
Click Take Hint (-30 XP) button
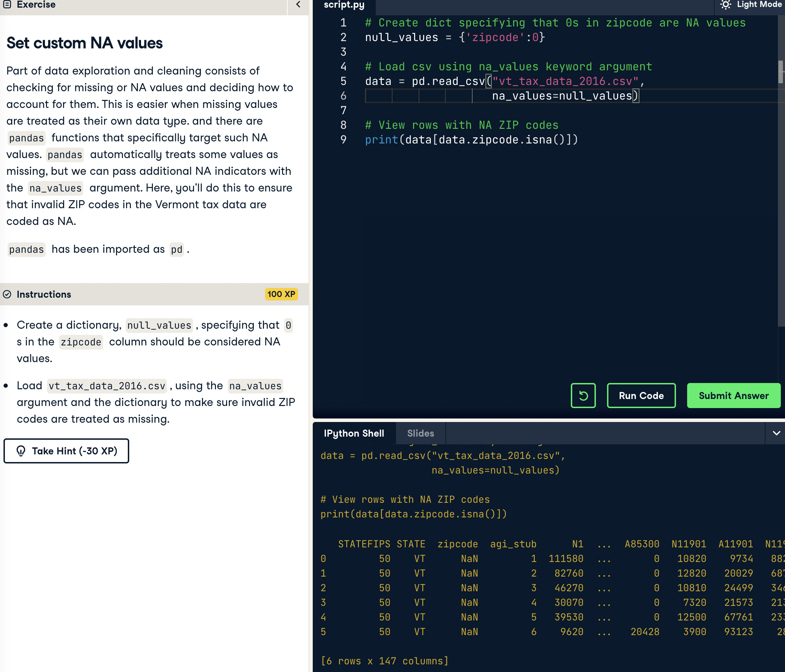[66, 451]
